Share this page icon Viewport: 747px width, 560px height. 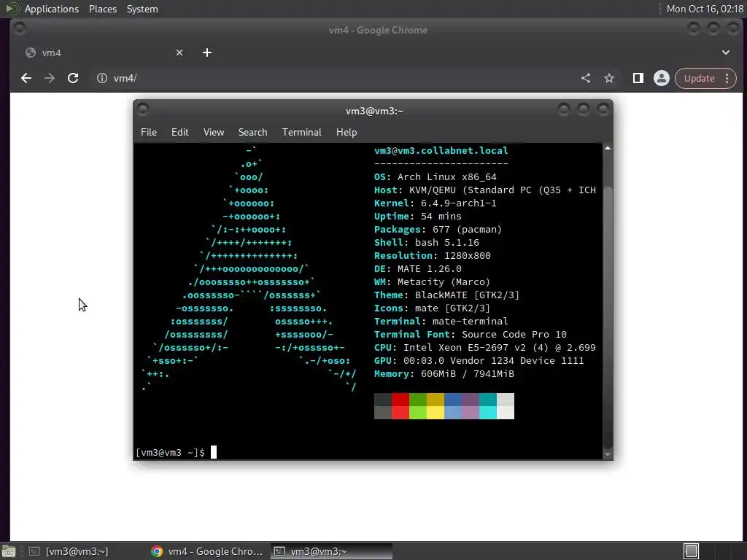coord(586,78)
